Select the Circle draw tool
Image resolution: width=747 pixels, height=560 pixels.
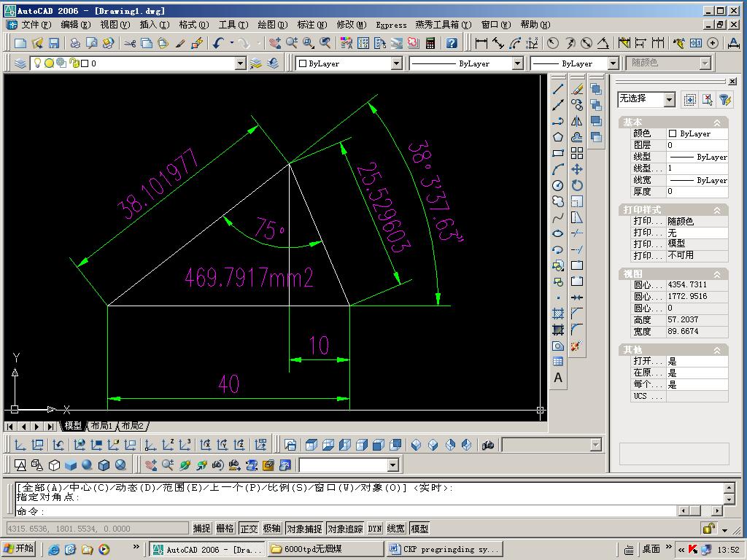[x=558, y=185]
